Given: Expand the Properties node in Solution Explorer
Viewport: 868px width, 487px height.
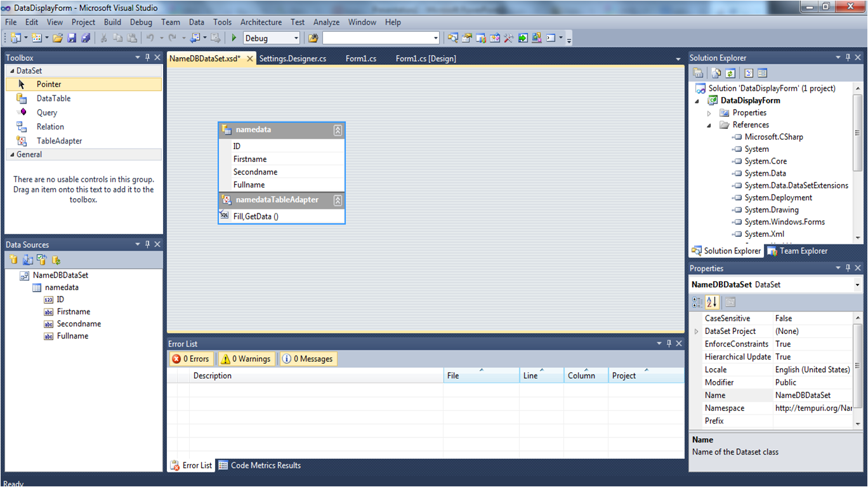Looking at the screenshot, I should pyautogui.click(x=709, y=113).
